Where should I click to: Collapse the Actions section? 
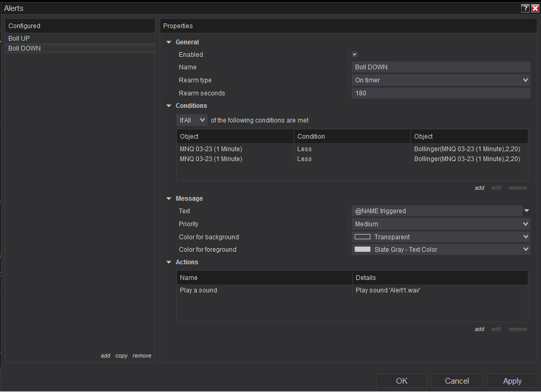coord(169,262)
